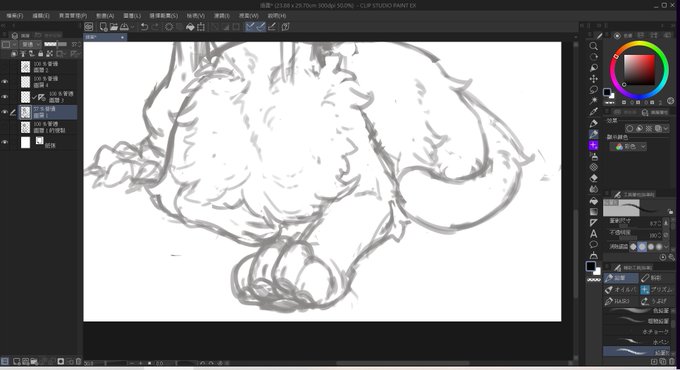Click the Open file folder icon
The image size is (680, 370).
click(x=114, y=27)
